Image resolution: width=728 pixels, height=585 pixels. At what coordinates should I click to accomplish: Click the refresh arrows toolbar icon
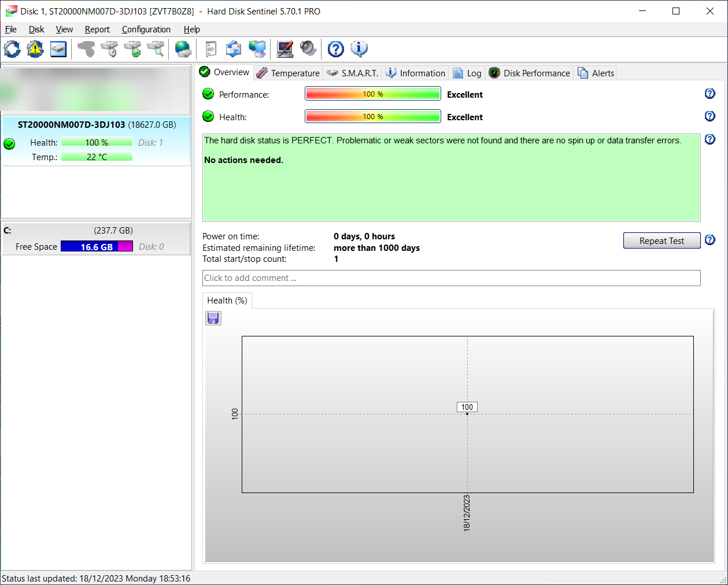coord(12,49)
